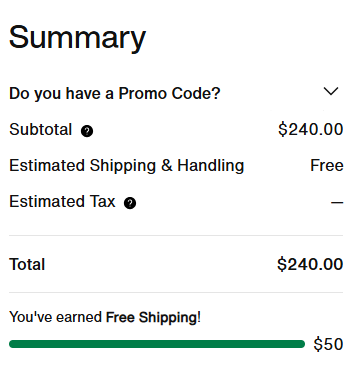
Task: Click the $240.00 subtotal amount
Action: click(x=311, y=129)
